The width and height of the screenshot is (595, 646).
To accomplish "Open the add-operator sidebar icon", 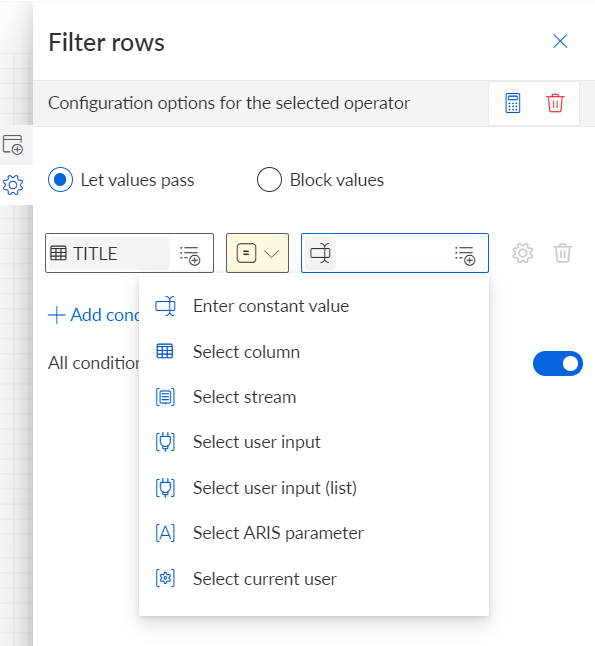I will pyautogui.click(x=13, y=145).
